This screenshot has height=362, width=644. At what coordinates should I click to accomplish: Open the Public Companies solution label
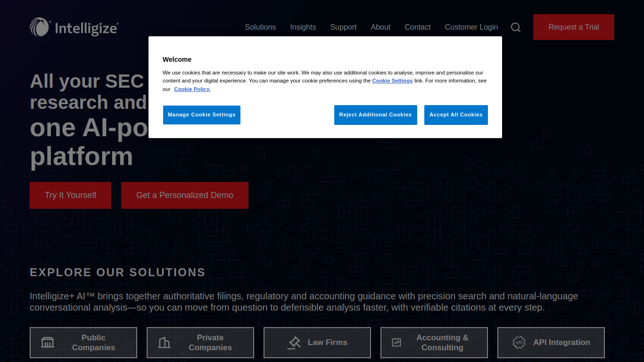(x=93, y=343)
